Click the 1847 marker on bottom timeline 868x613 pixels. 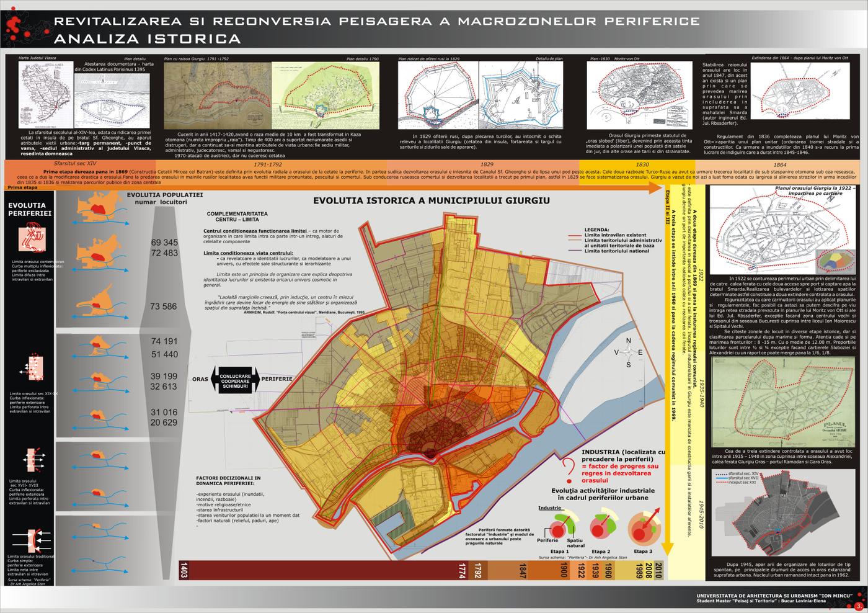pos(523,570)
